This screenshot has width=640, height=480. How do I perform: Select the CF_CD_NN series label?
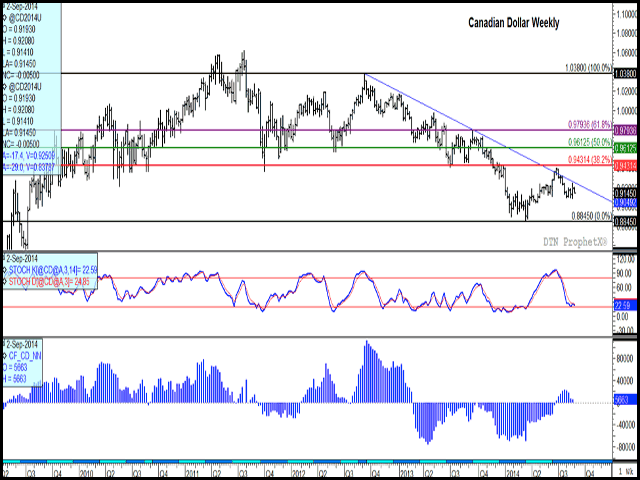tap(24, 356)
